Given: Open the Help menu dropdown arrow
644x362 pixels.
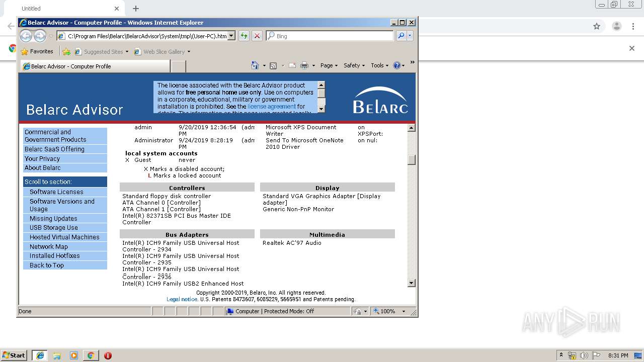Looking at the screenshot, I should (403, 66).
